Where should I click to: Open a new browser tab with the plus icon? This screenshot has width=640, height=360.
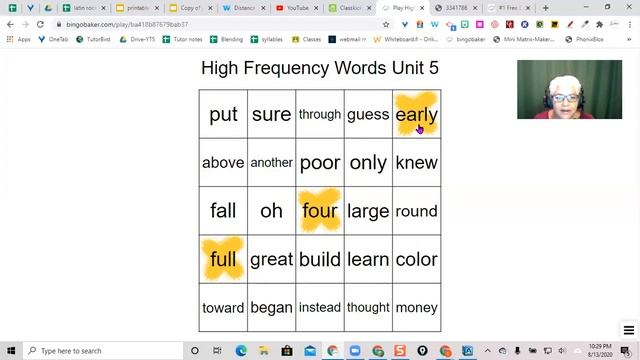coord(546,8)
